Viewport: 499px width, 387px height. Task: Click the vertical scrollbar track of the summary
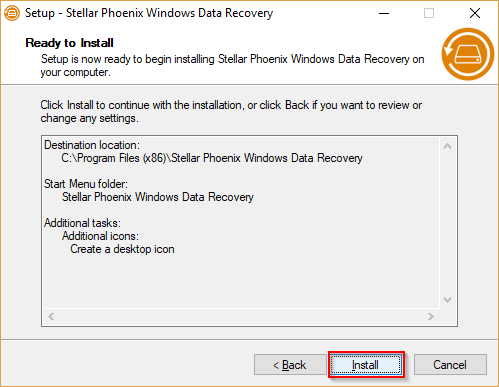pyautogui.click(x=447, y=223)
